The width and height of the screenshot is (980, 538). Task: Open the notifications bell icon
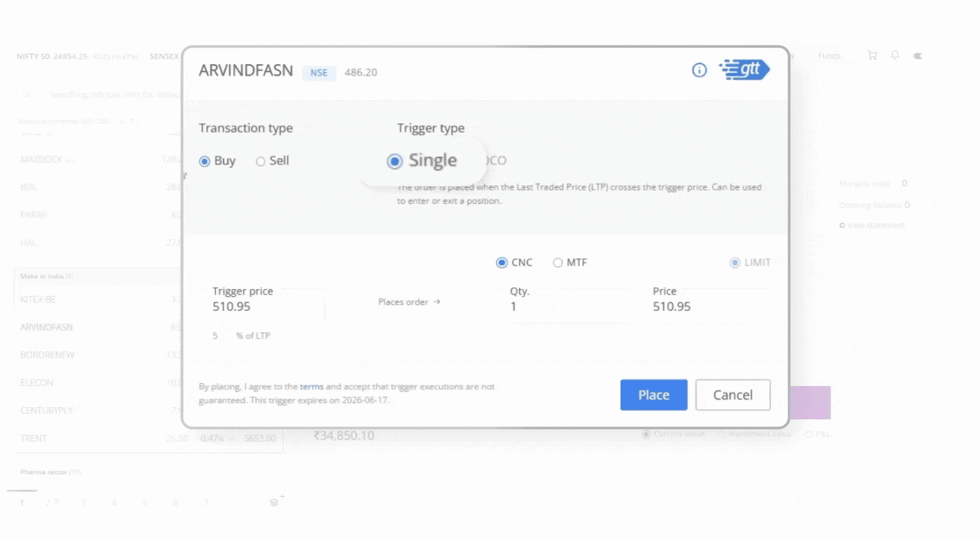coord(895,56)
